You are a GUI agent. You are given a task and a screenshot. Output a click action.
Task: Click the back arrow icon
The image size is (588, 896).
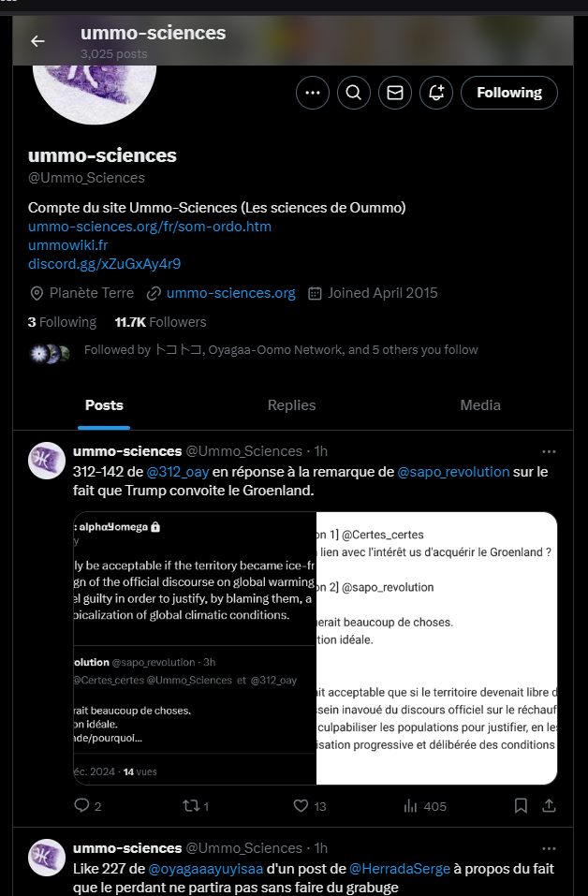coord(37,41)
